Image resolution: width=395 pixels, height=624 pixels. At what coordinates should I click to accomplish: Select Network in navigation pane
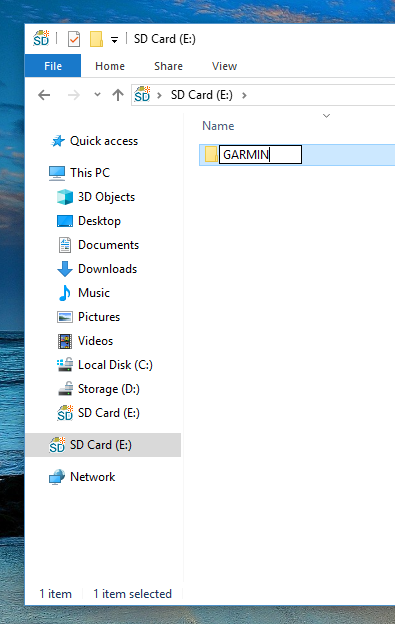tap(93, 477)
